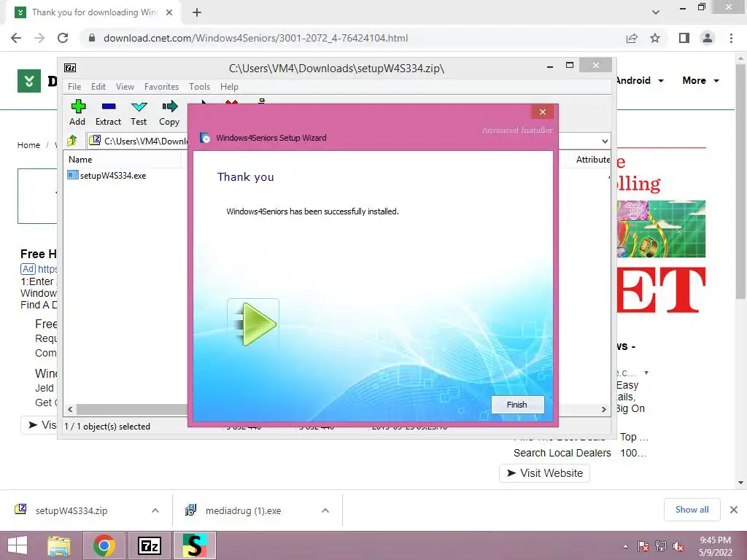The image size is (747, 560).
Task: Show hidden system tray icons
Action: pos(625,547)
